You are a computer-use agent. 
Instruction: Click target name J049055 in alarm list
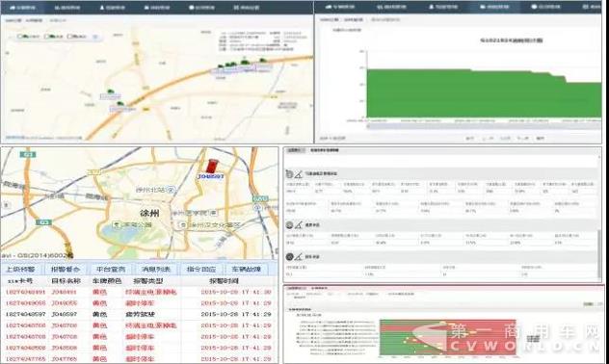pos(65,303)
